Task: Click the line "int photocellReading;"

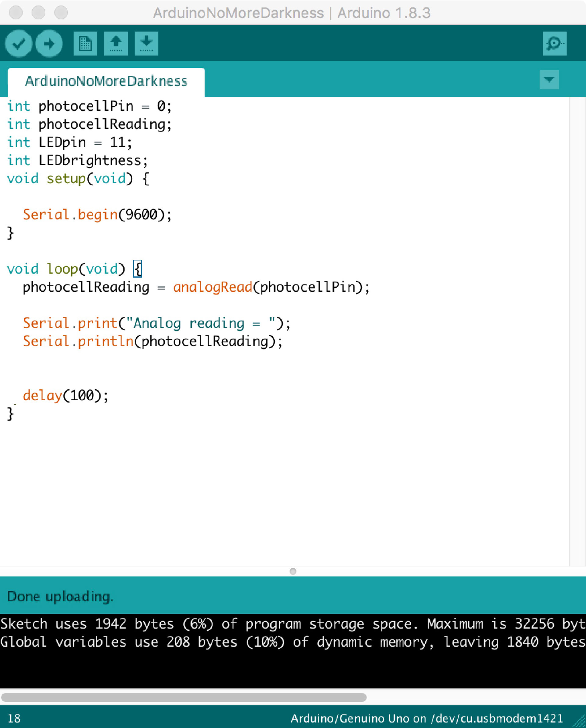Action: [89, 124]
